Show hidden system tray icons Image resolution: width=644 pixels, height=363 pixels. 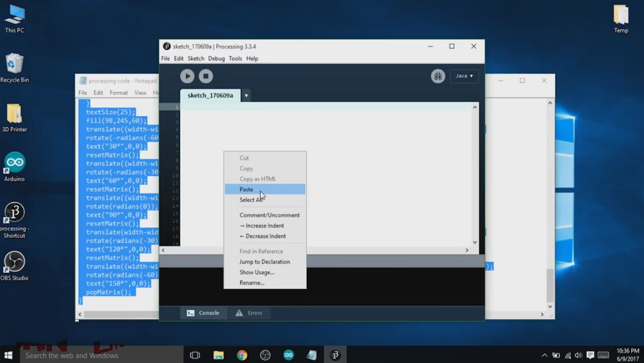click(544, 355)
